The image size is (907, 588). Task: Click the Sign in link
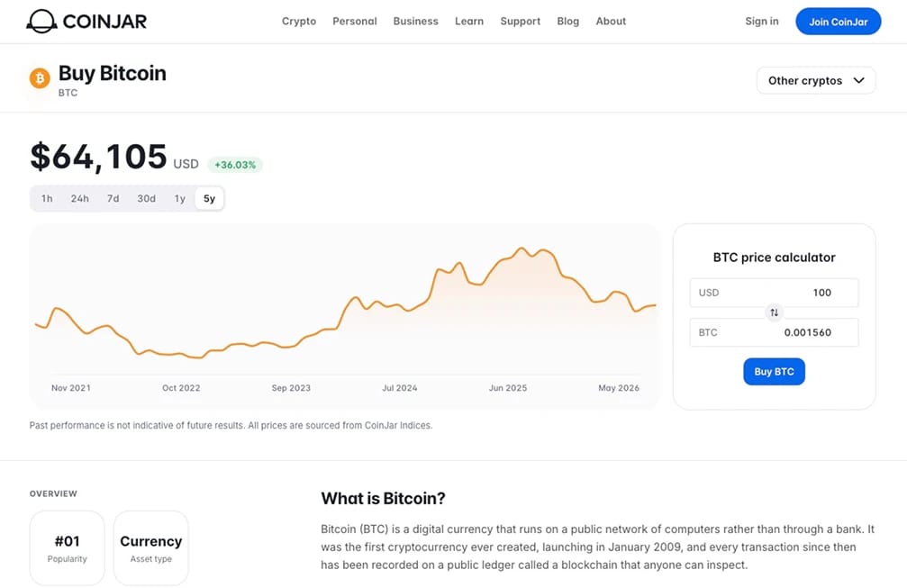pyautogui.click(x=762, y=22)
